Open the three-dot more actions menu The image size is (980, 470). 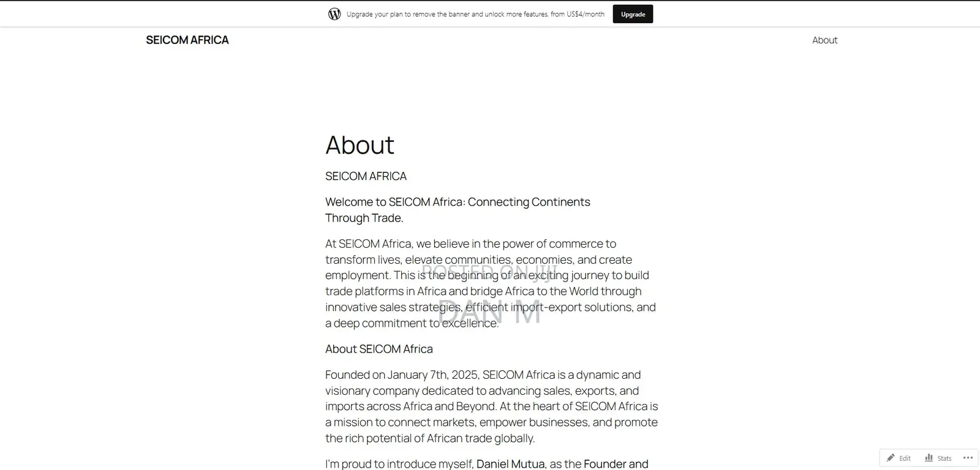pyautogui.click(x=968, y=458)
